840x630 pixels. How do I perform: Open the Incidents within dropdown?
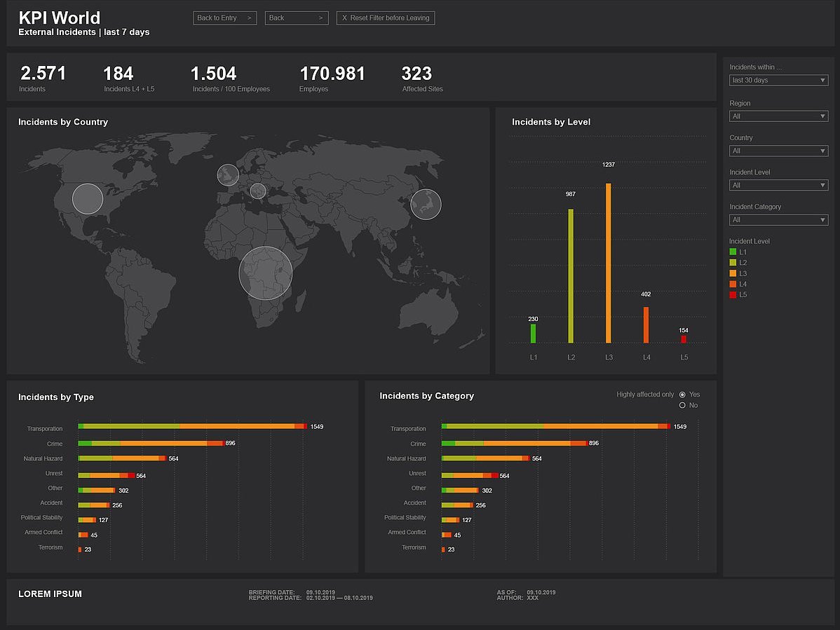pos(778,80)
